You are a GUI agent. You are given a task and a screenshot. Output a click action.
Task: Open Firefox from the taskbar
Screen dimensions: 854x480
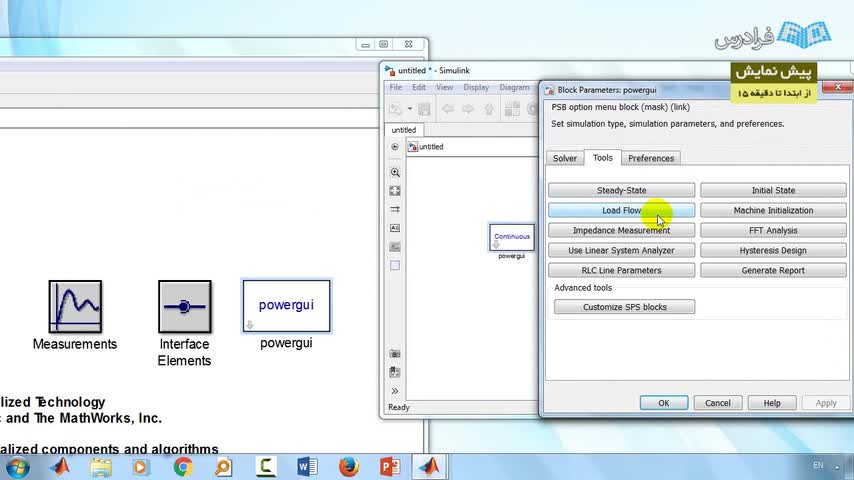(349, 467)
